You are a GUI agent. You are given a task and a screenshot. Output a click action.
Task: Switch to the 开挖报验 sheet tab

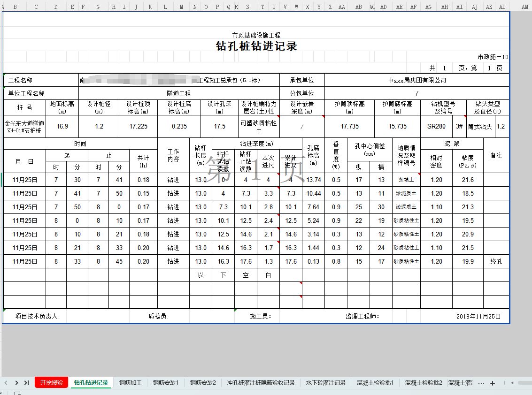(53, 383)
